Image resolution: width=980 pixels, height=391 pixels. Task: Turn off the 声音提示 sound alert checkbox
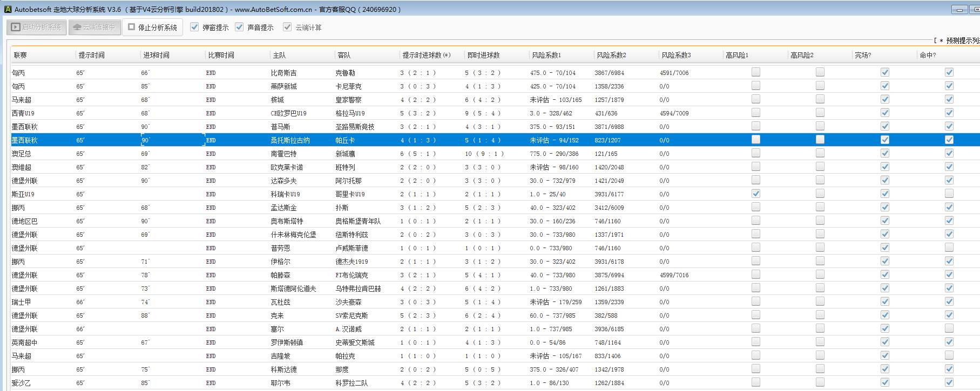239,27
